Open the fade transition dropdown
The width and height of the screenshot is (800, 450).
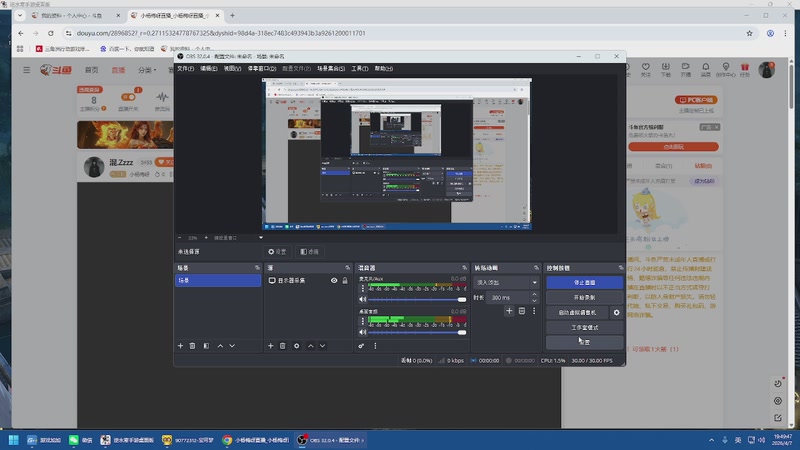tap(506, 282)
